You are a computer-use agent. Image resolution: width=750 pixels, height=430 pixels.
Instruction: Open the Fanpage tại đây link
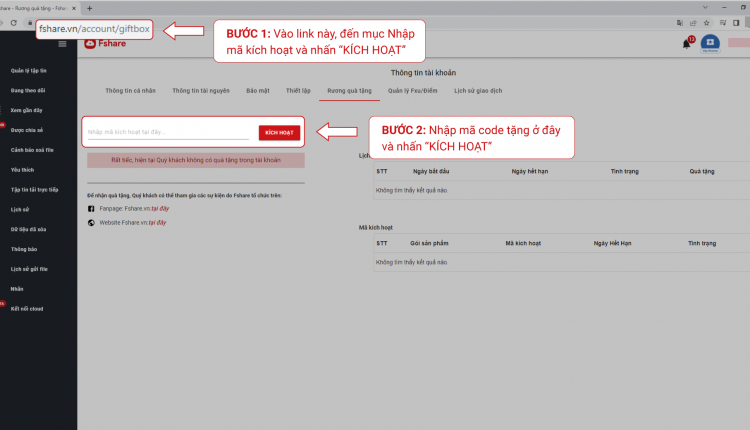pos(160,209)
